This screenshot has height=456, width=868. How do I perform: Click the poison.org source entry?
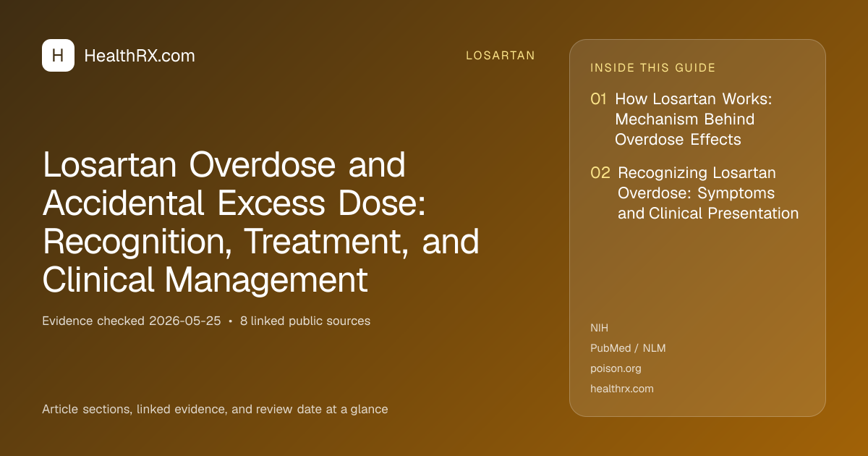(x=616, y=368)
